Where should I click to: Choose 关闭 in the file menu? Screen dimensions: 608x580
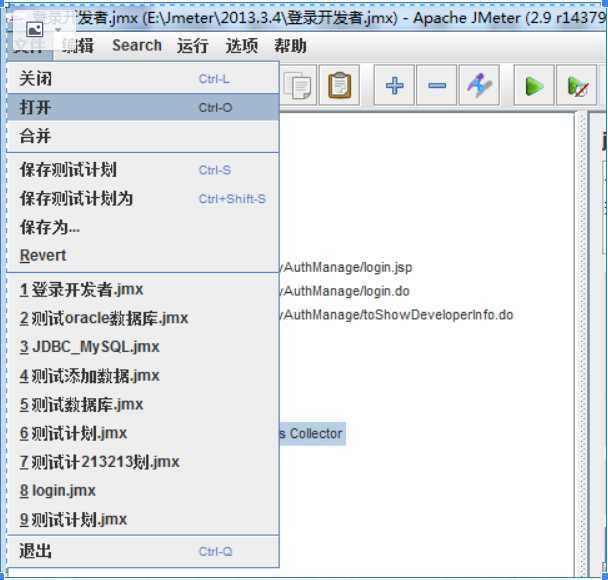pyautogui.click(x=143, y=79)
